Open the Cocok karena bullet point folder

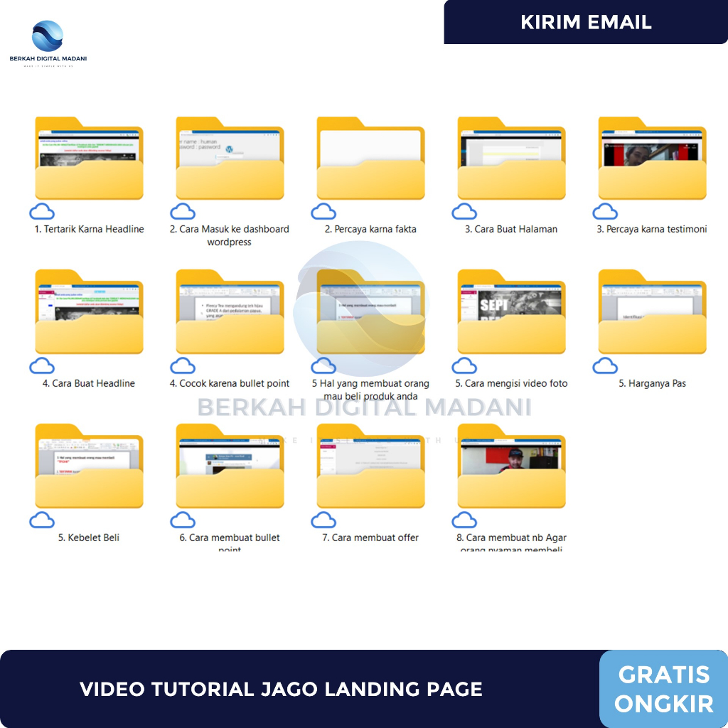tap(229, 314)
